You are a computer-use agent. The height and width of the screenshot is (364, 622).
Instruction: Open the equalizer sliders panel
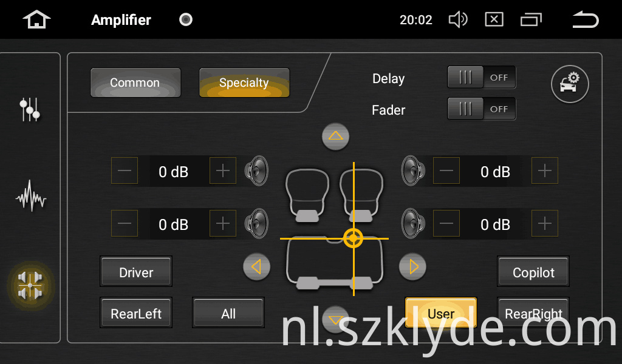pos(30,109)
